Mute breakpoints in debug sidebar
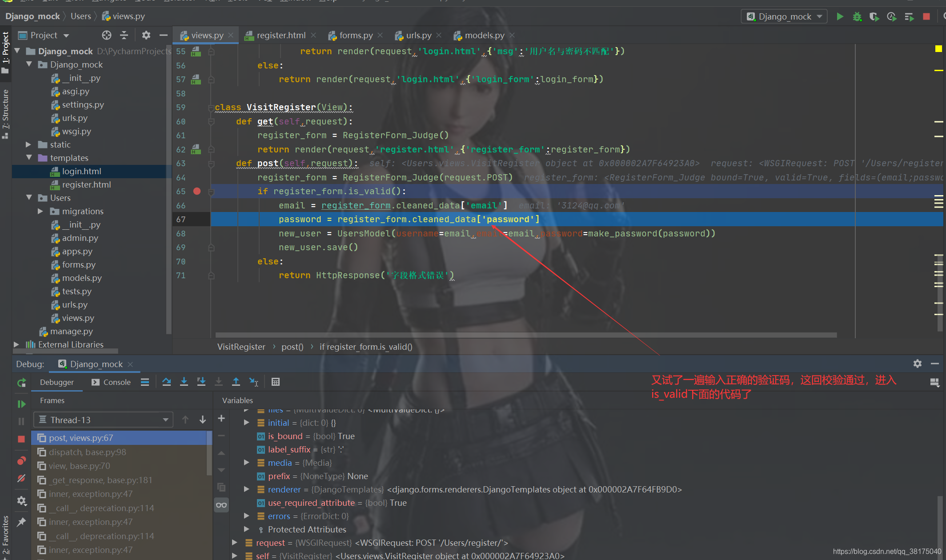Image resolution: width=946 pixels, height=560 pixels. pos(21,478)
